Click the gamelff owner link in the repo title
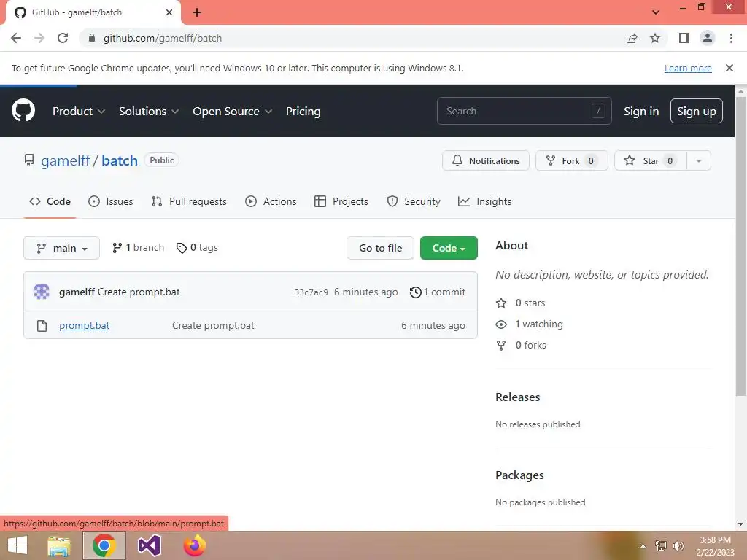This screenshot has height=560, width=747. point(65,160)
